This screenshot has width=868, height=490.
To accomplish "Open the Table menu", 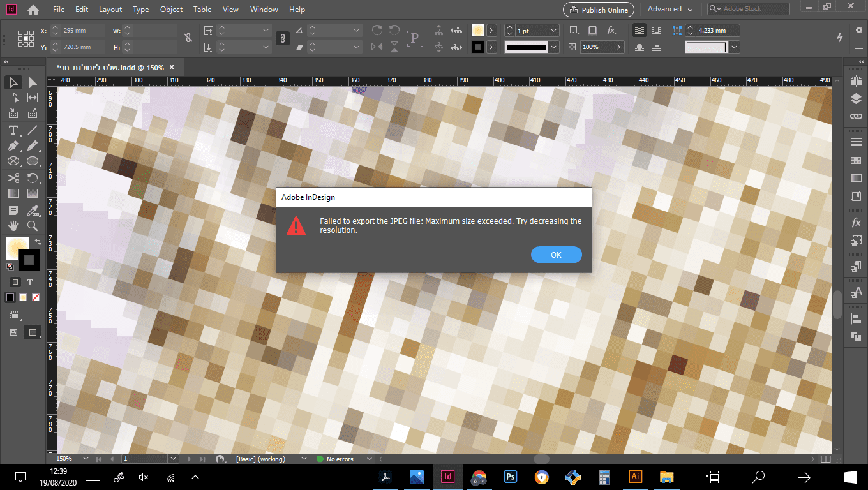I will point(202,10).
